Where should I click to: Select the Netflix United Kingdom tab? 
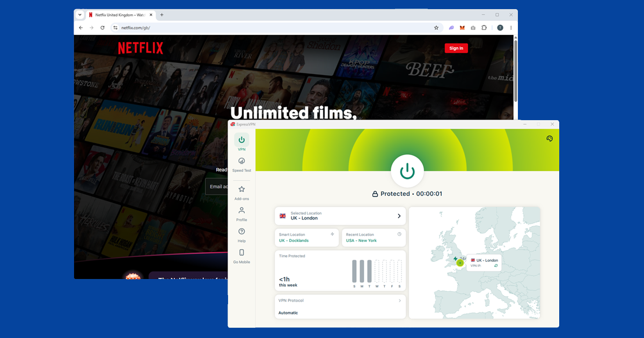coord(120,15)
